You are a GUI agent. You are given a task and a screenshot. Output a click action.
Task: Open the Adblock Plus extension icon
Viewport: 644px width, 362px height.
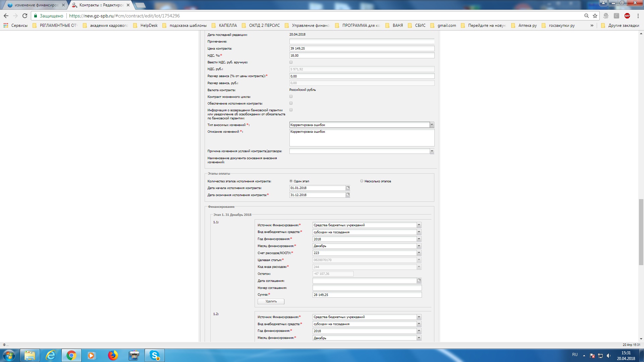(627, 16)
